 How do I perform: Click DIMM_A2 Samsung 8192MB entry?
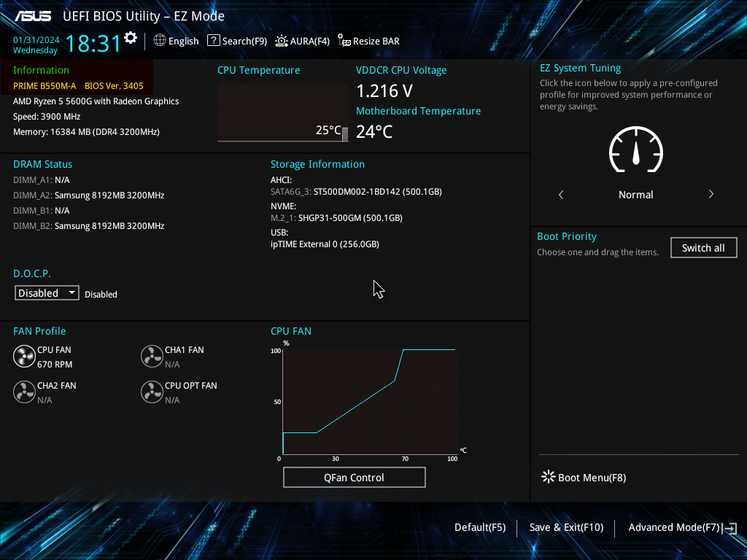point(88,195)
